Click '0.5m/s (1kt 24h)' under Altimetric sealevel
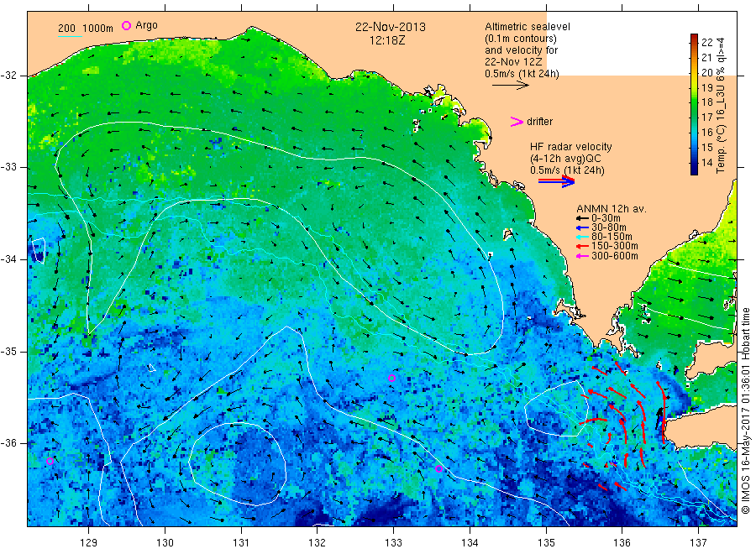 [522, 74]
